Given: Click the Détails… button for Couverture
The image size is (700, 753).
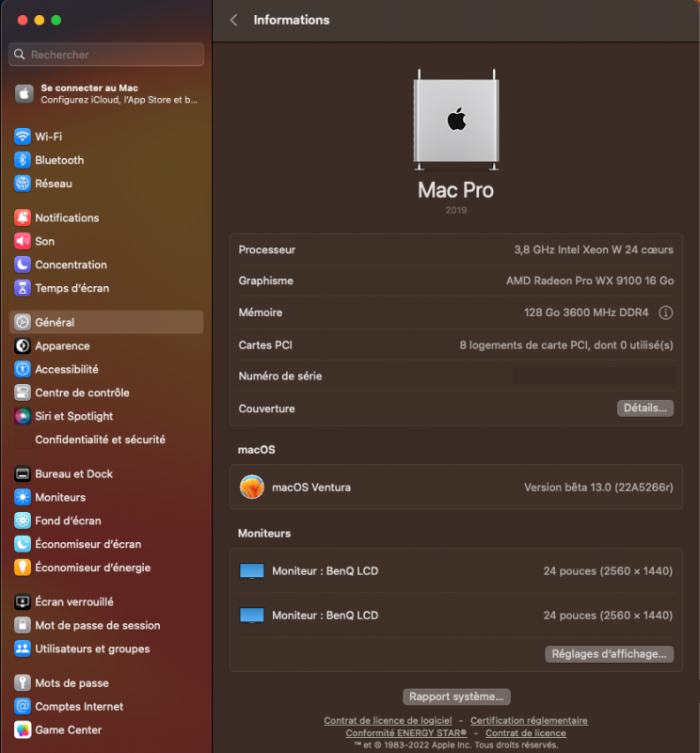Looking at the screenshot, I should tap(645, 409).
